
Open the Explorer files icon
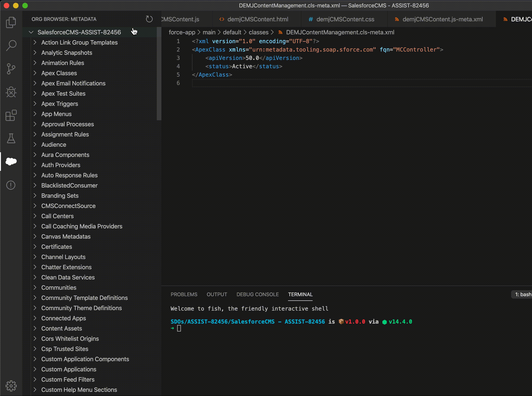(x=11, y=22)
